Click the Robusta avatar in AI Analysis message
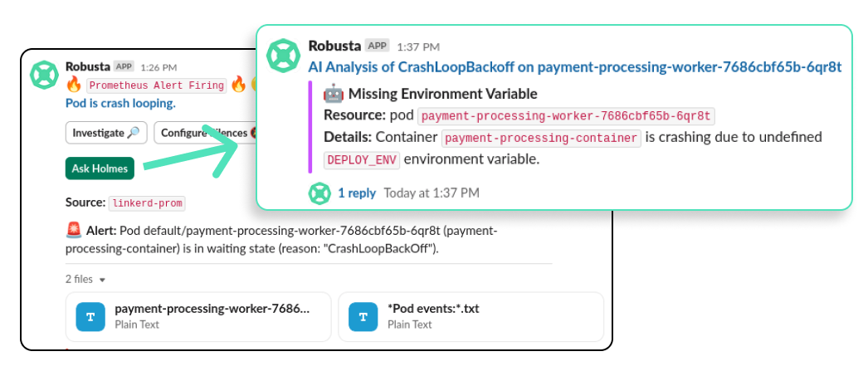Screen dimensions: 868x371 click(x=284, y=56)
